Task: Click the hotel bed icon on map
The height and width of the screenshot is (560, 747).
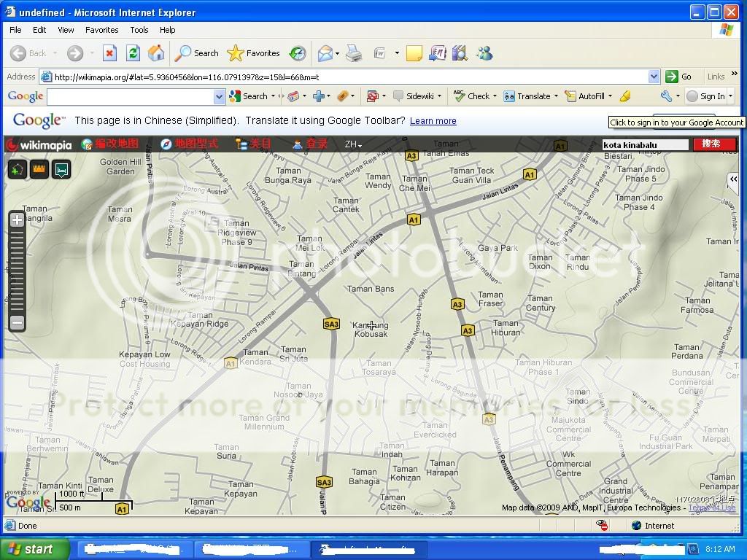Action: [61, 170]
